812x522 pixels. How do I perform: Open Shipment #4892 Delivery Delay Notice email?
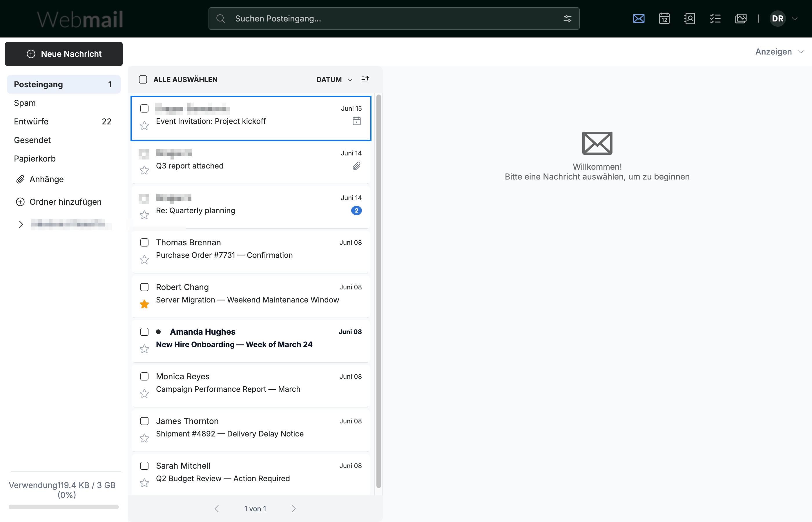(251, 430)
